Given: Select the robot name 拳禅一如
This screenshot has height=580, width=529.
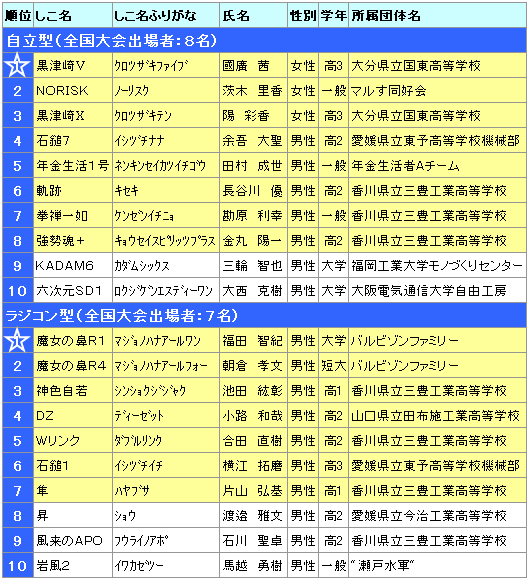Looking at the screenshot, I should [62, 216].
